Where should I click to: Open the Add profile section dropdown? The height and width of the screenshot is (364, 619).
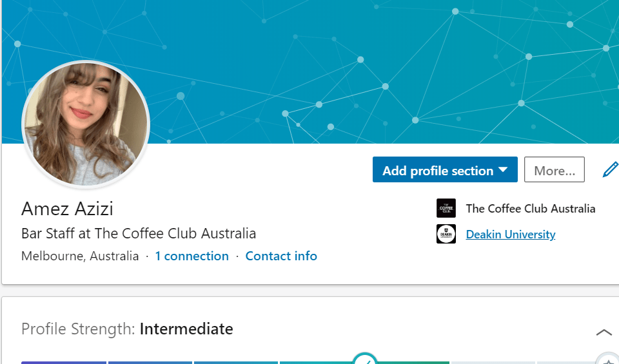(x=438, y=170)
